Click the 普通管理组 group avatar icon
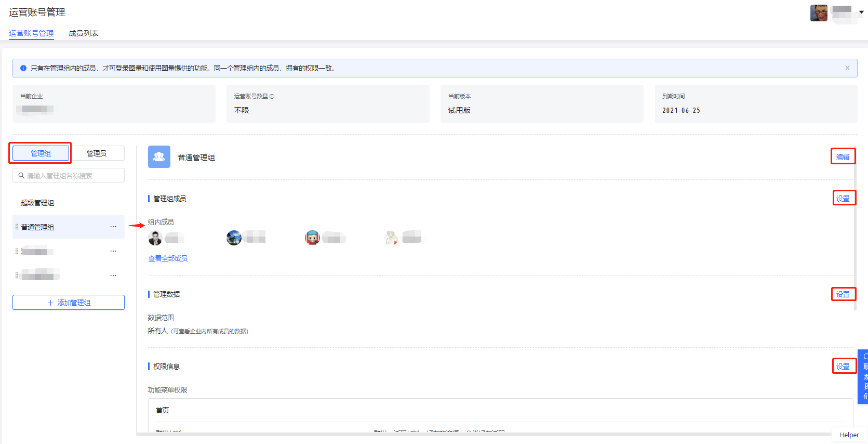Image resolution: width=868 pixels, height=444 pixels. pyautogui.click(x=159, y=157)
